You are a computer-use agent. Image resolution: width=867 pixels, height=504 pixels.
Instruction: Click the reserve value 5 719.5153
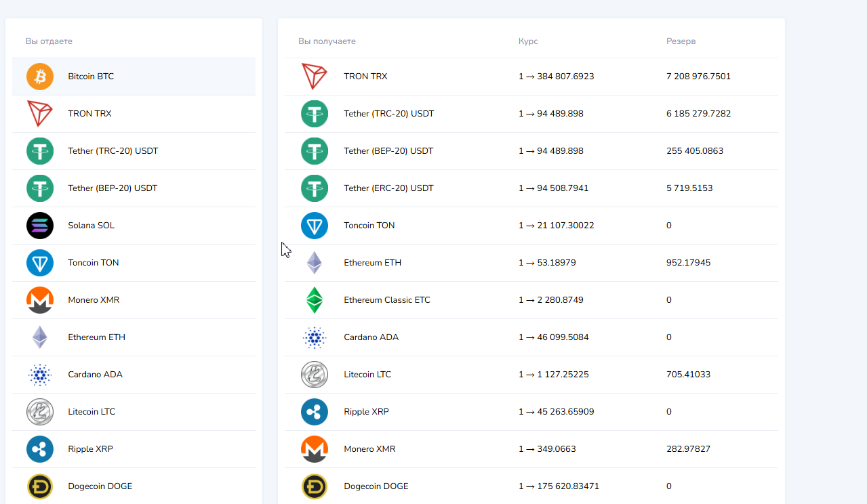[689, 188]
